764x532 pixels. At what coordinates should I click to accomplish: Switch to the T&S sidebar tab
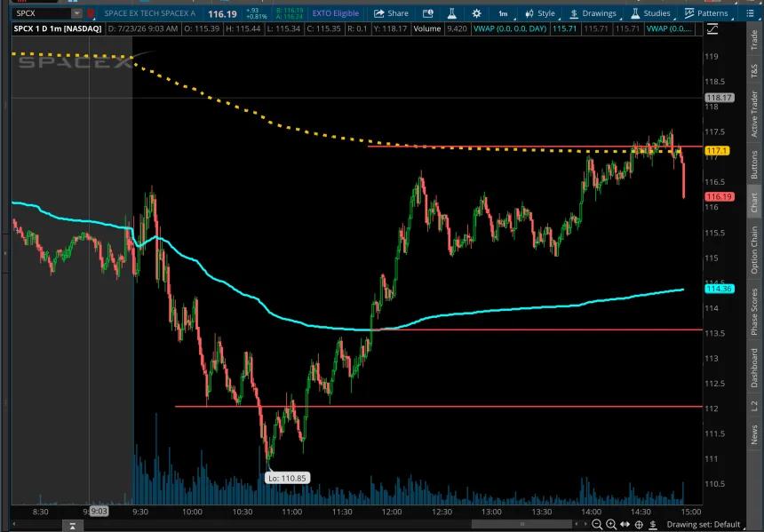click(754, 71)
